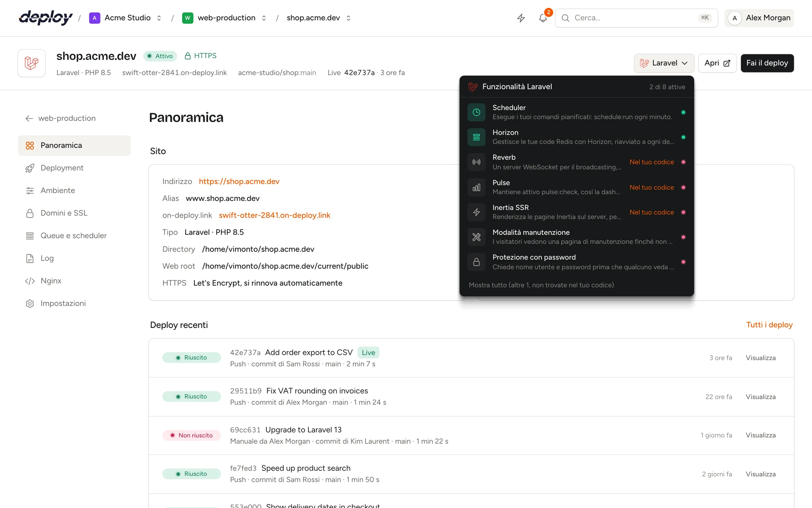
Task: Click the Inertia SSR bolt icon
Action: click(x=476, y=212)
